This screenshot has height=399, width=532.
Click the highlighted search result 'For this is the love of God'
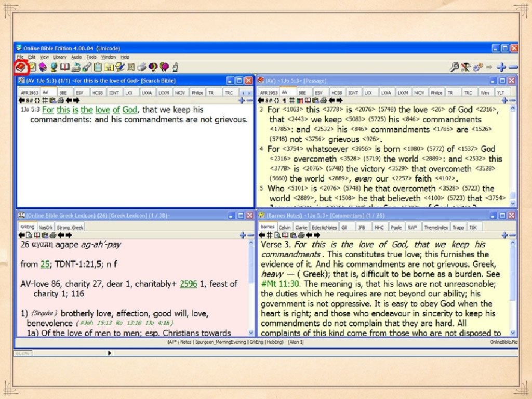[x=89, y=110]
